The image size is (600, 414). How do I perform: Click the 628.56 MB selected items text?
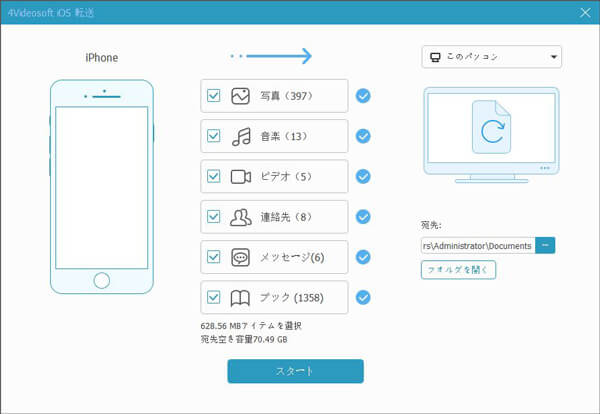tap(251, 326)
